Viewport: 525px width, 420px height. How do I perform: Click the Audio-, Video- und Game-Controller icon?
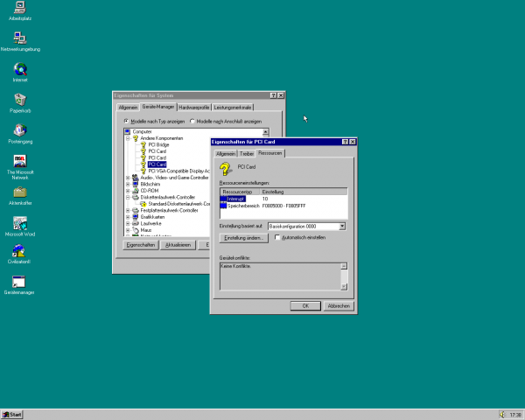coord(136,178)
